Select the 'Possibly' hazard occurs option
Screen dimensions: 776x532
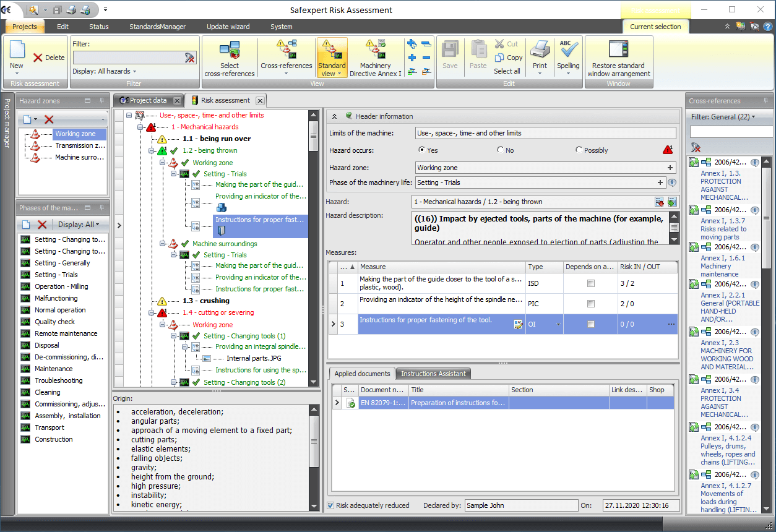coord(579,150)
